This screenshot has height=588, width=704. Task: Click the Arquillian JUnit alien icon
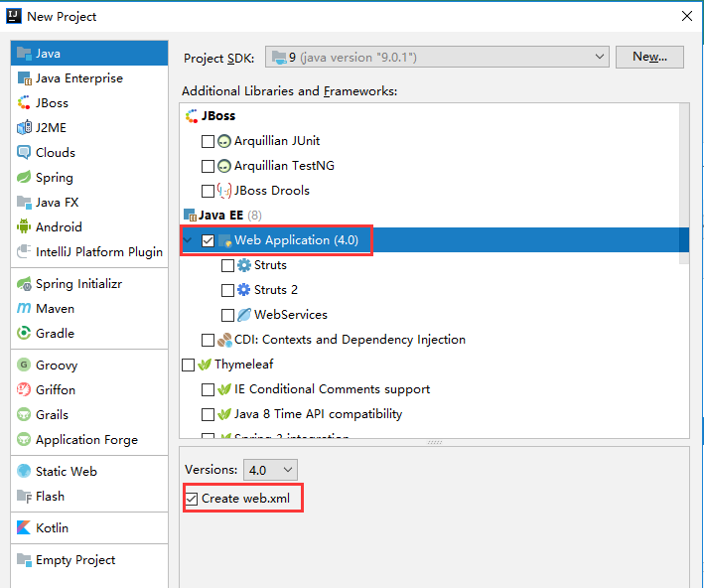pos(224,141)
